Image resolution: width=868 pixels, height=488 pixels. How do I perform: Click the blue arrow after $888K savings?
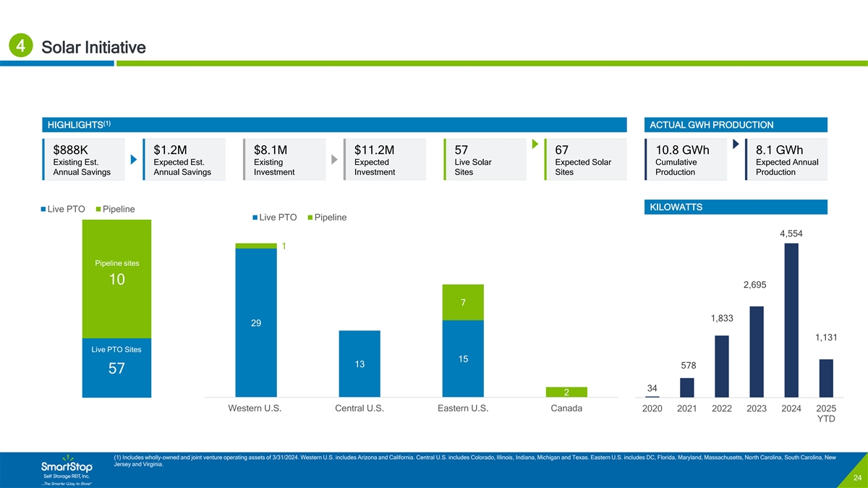tap(134, 159)
